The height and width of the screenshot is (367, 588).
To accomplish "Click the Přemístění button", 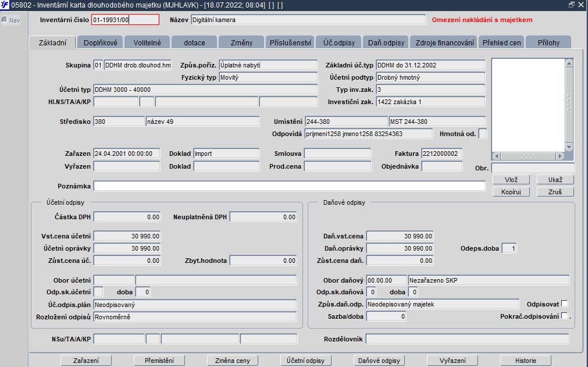I will pyautogui.click(x=159, y=361).
